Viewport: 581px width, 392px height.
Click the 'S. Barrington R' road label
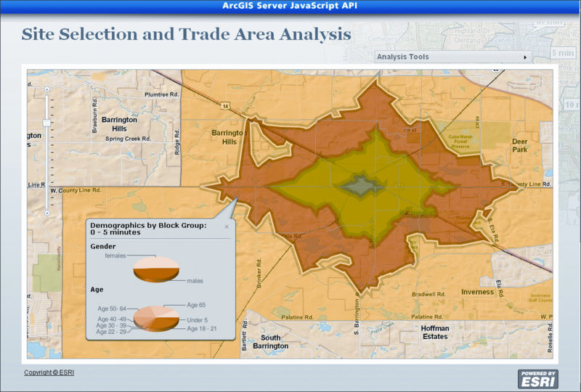[357, 314]
